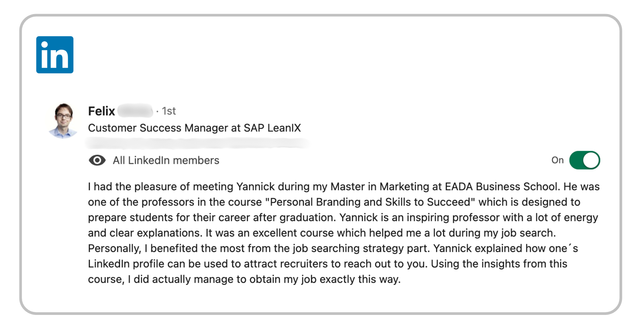The height and width of the screenshot is (329, 644).
Task: Click the blurred surname next to Felix
Action: (x=135, y=111)
